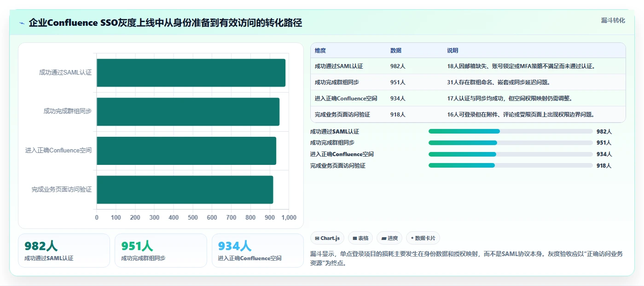Click the 918人 cell in the table
644x286 pixels.
(x=398, y=115)
